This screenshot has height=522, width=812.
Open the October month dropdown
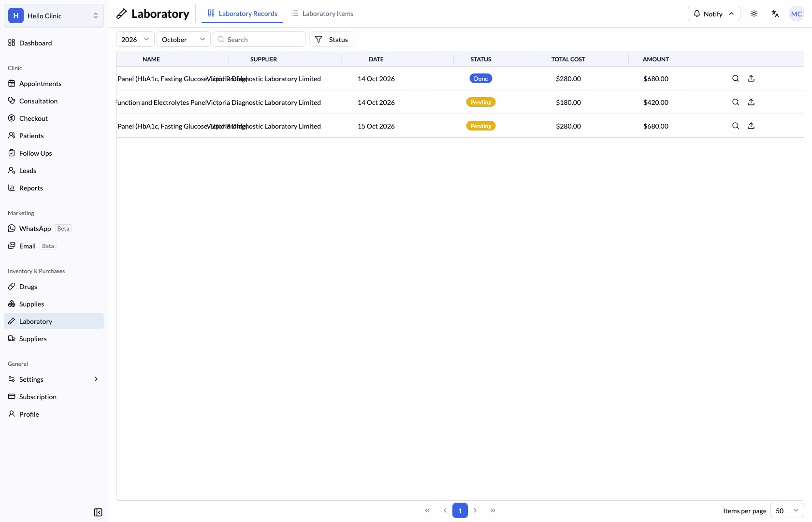pyautogui.click(x=184, y=39)
